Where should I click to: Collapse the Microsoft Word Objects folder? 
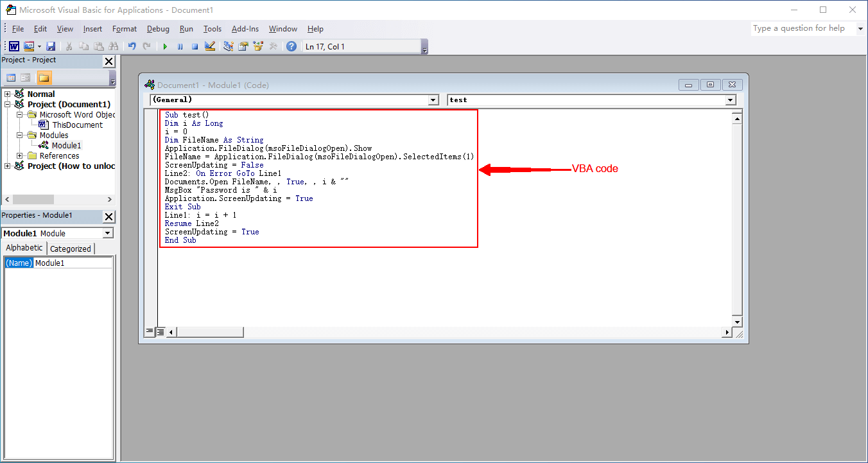tap(20, 114)
